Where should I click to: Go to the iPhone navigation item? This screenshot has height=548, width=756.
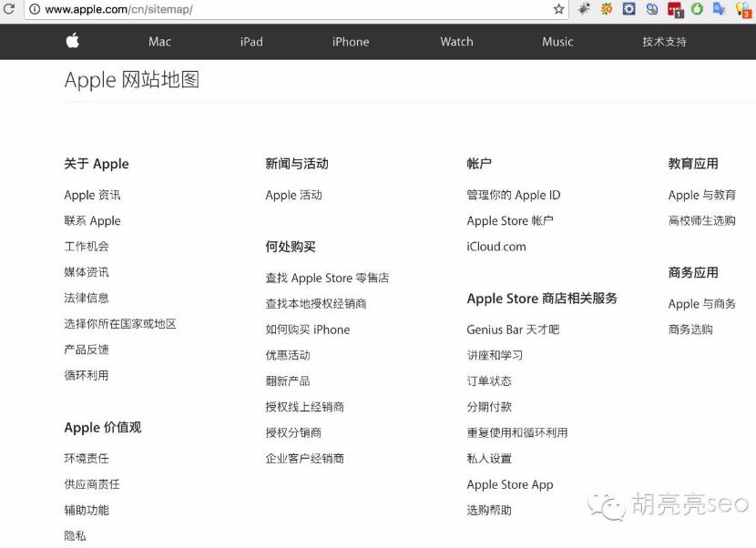point(351,42)
